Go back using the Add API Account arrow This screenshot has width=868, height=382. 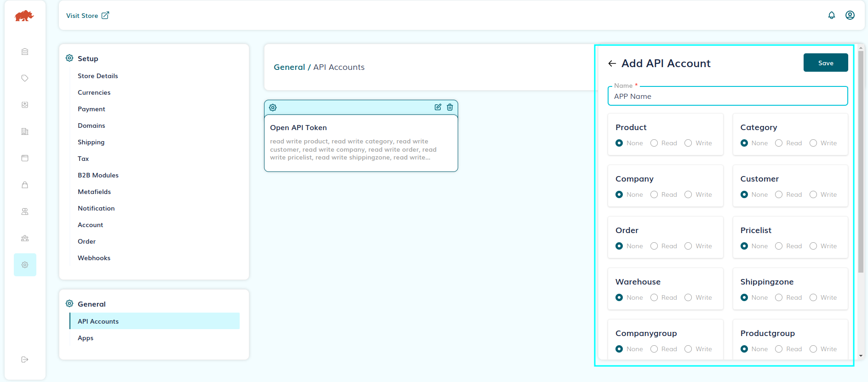click(x=612, y=63)
